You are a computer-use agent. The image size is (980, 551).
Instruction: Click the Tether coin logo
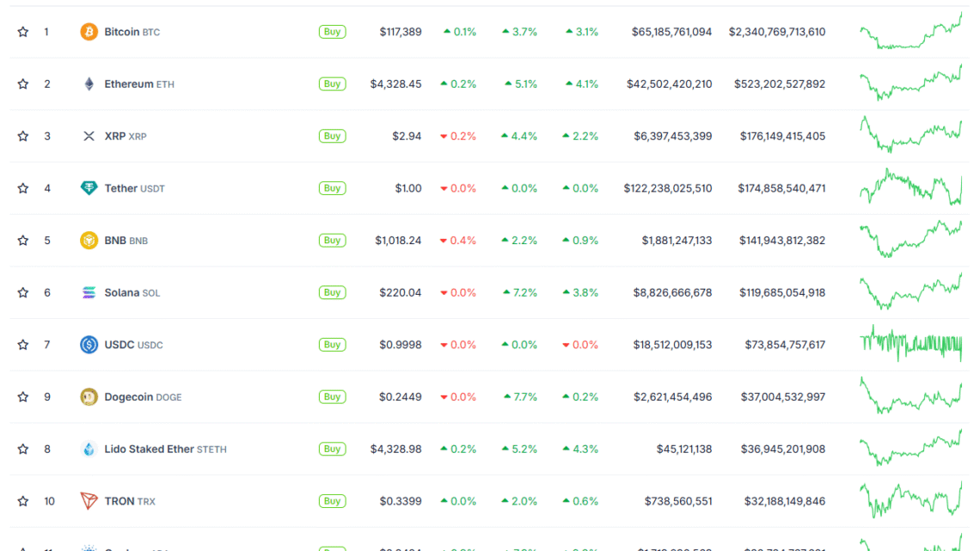point(89,187)
